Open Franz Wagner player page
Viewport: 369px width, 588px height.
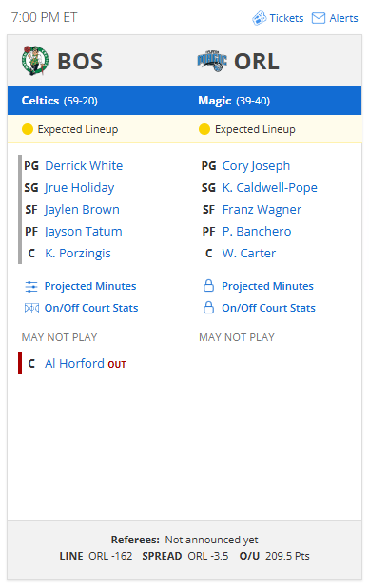click(262, 210)
